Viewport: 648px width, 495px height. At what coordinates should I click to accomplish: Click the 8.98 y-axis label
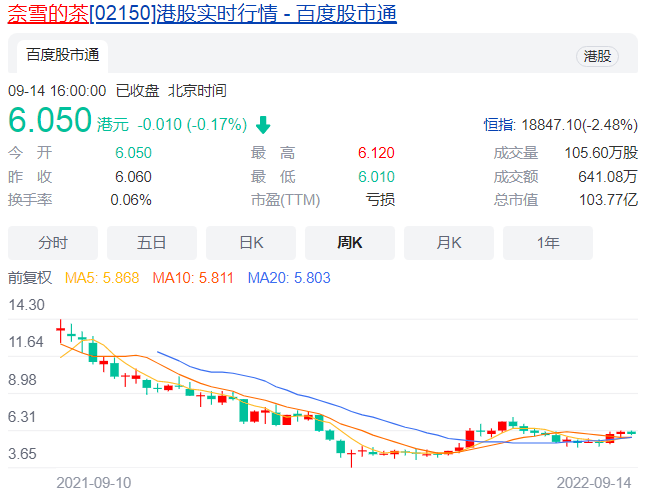(22, 380)
